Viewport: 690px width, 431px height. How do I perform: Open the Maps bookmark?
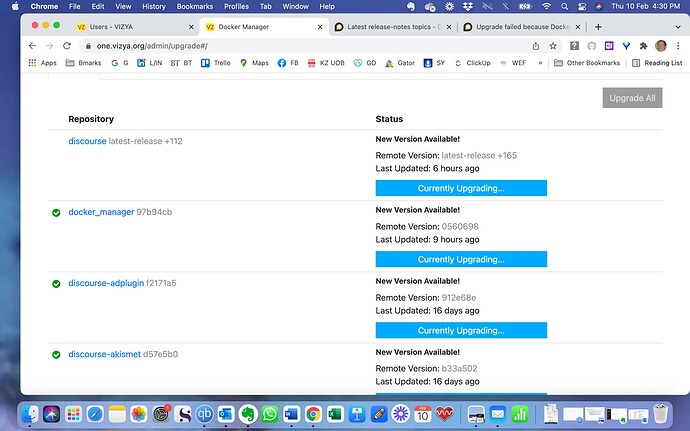point(254,63)
